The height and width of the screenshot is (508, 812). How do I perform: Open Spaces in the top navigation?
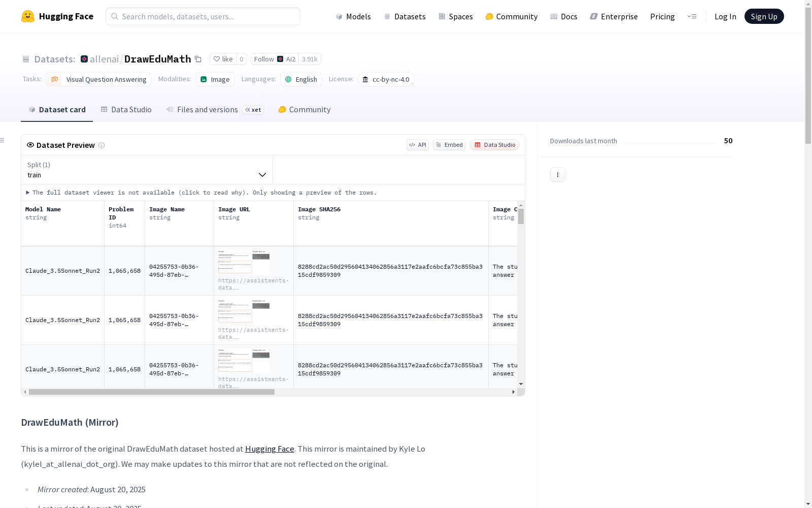(456, 16)
